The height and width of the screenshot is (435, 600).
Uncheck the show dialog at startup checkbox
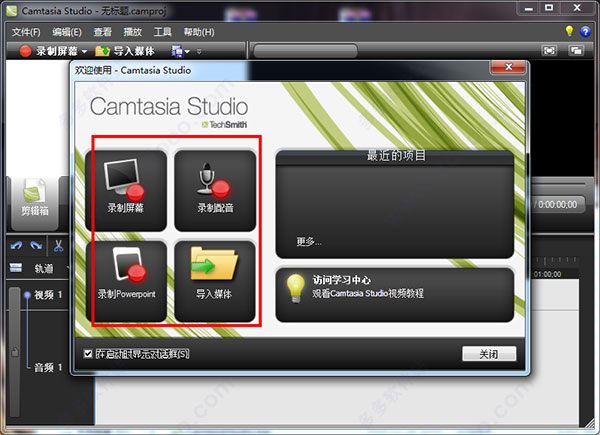88,354
